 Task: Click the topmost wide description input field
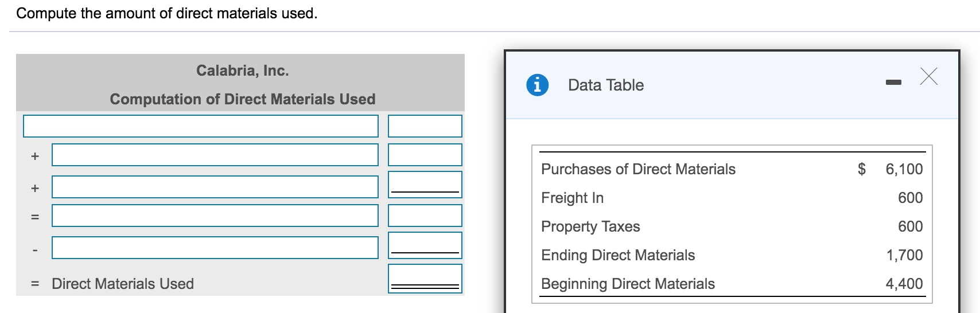click(200, 126)
